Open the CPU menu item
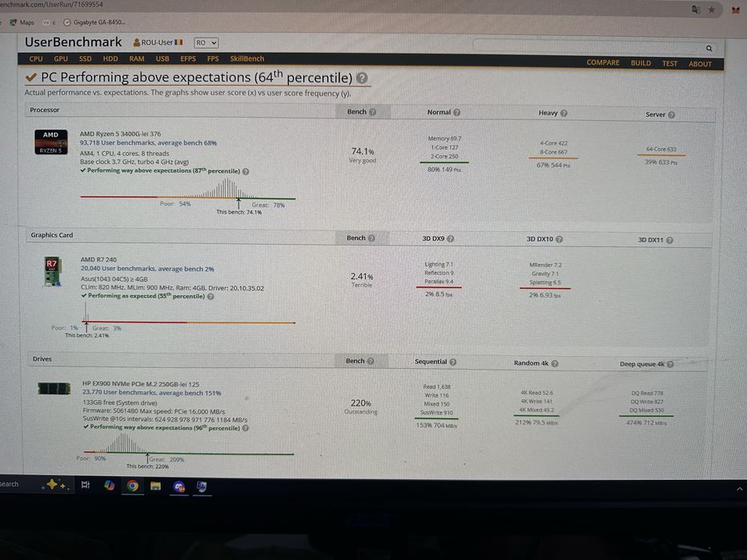747x560 pixels. (x=36, y=58)
